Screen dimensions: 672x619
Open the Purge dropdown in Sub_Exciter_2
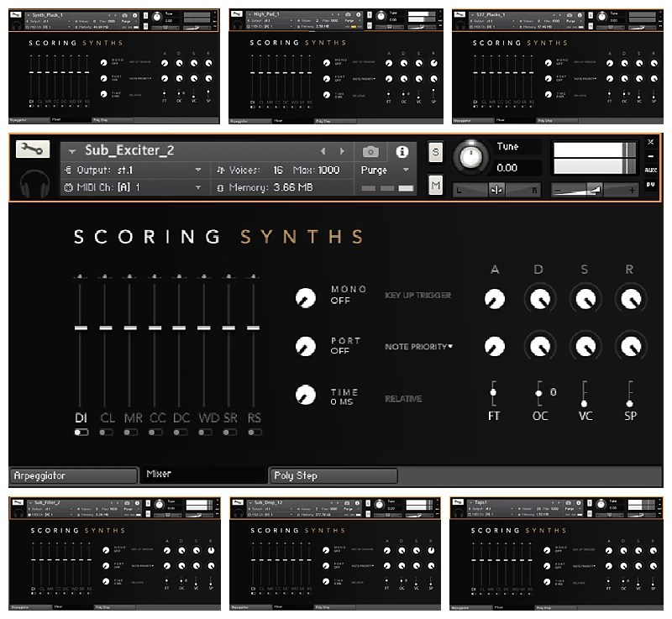click(x=386, y=169)
